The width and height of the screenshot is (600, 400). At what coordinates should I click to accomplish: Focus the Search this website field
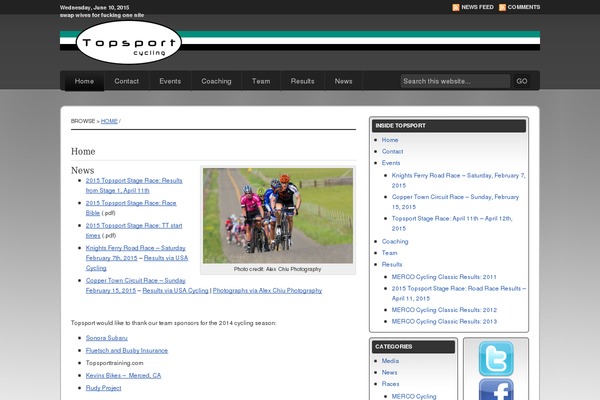[455, 81]
